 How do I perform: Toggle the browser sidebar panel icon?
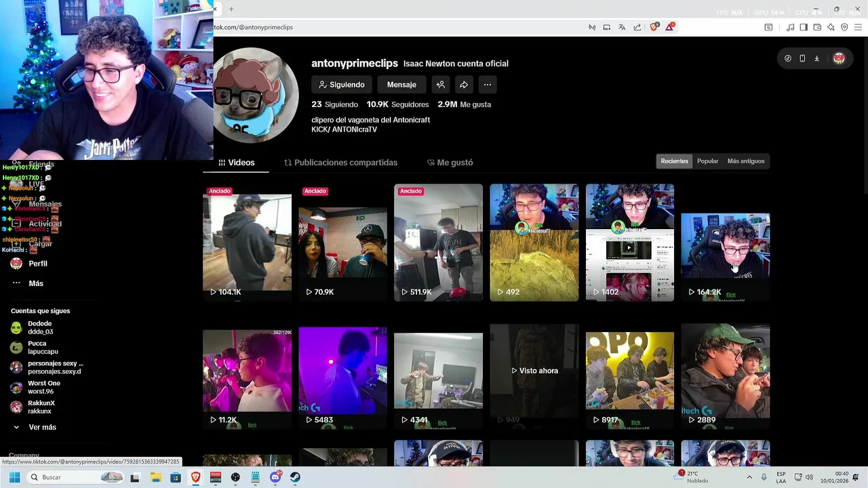pyautogui.click(x=804, y=27)
